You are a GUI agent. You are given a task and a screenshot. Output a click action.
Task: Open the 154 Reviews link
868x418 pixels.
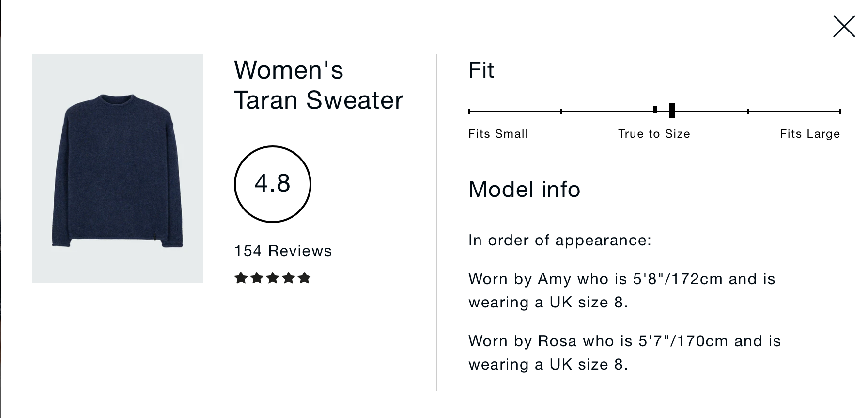[x=283, y=251]
